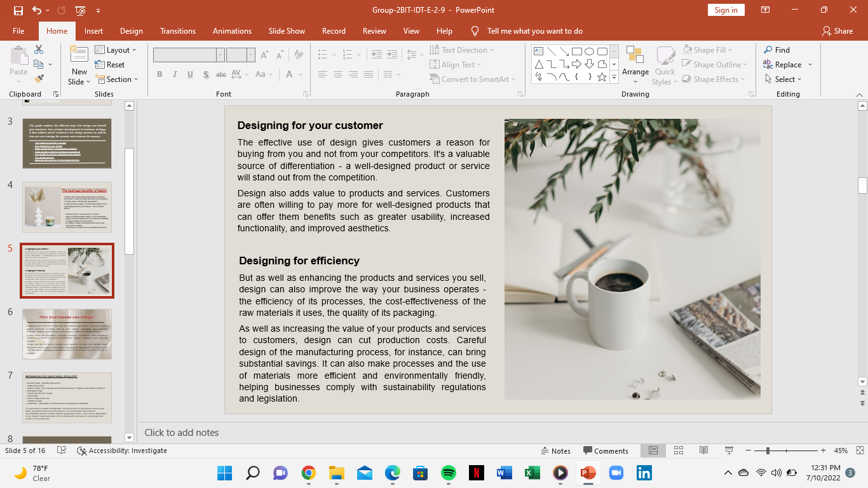This screenshot has height=488, width=868.
Task: Start presentation from beginning icon
Action: pos(80,10)
